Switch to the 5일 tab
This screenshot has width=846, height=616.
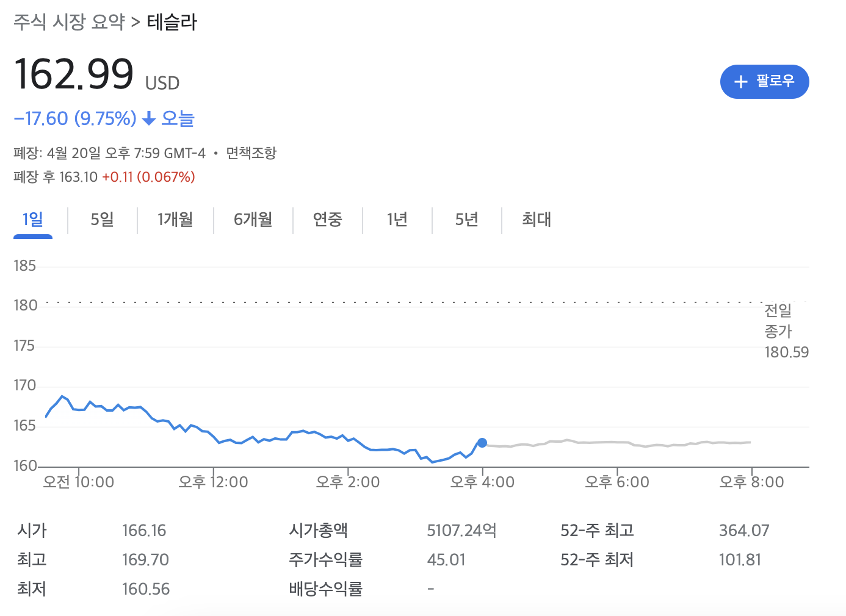(x=102, y=220)
